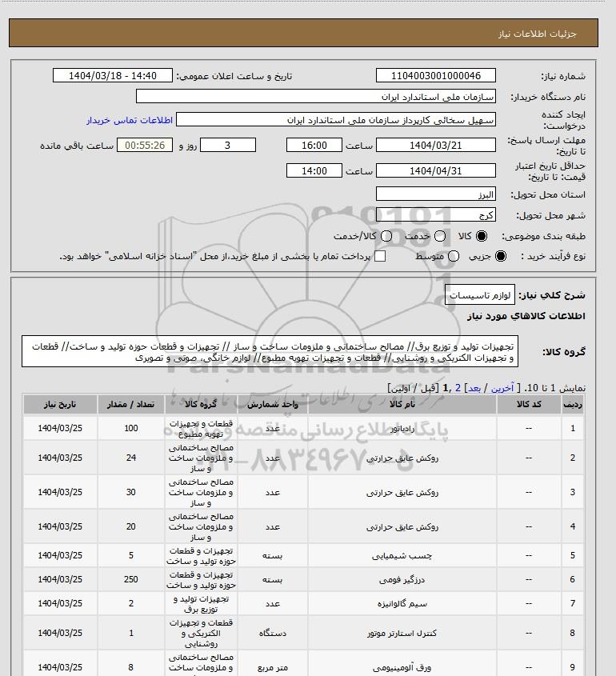Viewport: 616px width, 676px height.
Task: Go to the آخرین page link
Action: tap(502, 388)
